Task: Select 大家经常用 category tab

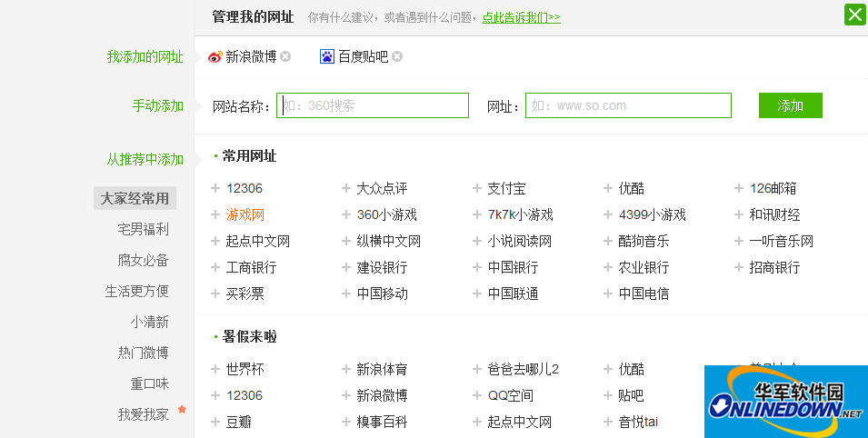Action: point(135,198)
